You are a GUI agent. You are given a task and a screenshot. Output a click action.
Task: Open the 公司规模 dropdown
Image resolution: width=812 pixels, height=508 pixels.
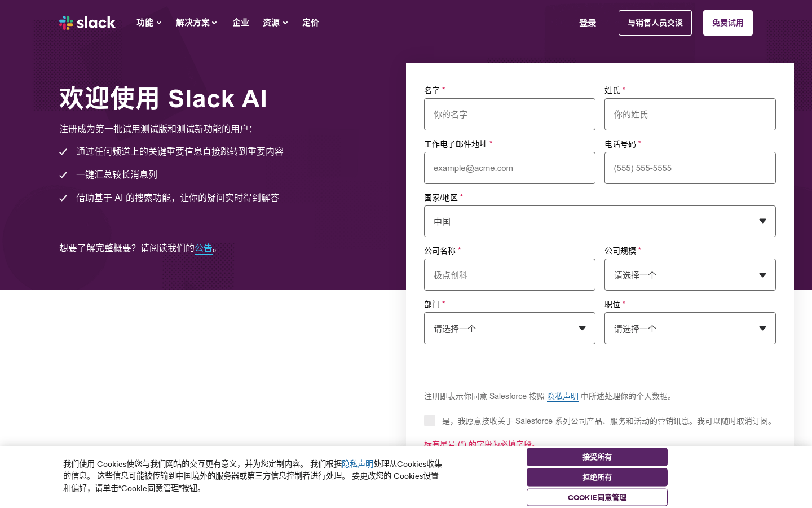[x=690, y=275]
